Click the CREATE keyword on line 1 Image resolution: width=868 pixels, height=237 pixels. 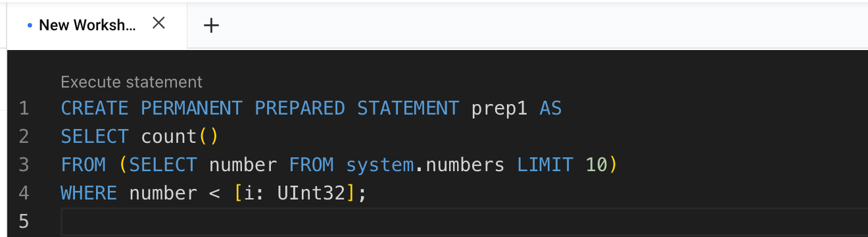[x=95, y=108]
